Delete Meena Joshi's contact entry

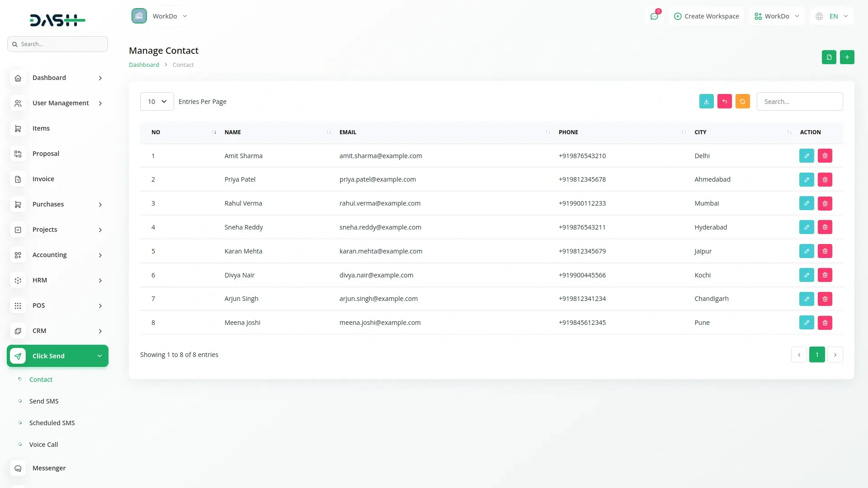[825, 323]
